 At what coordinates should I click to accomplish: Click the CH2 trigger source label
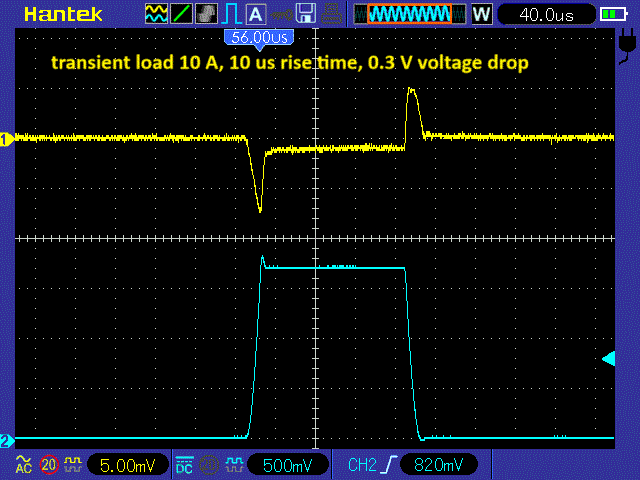[x=362, y=465]
